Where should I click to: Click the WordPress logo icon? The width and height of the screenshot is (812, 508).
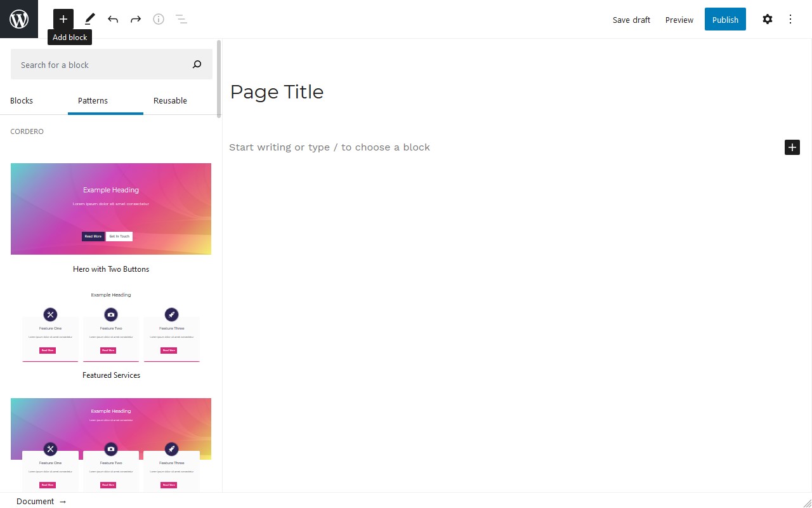19,19
